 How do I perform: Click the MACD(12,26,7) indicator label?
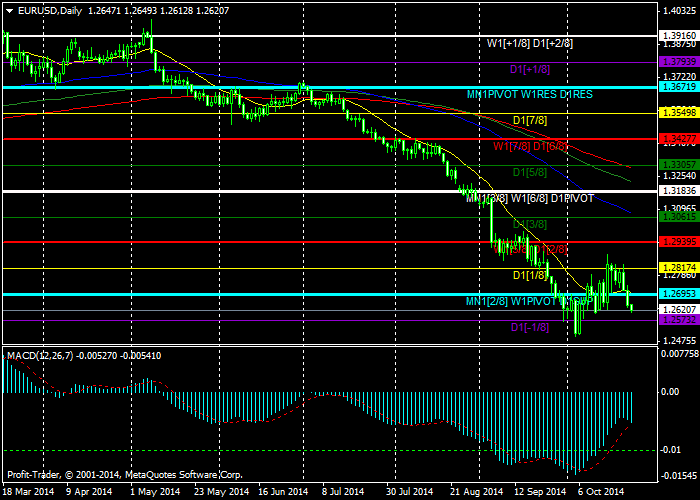(40, 356)
